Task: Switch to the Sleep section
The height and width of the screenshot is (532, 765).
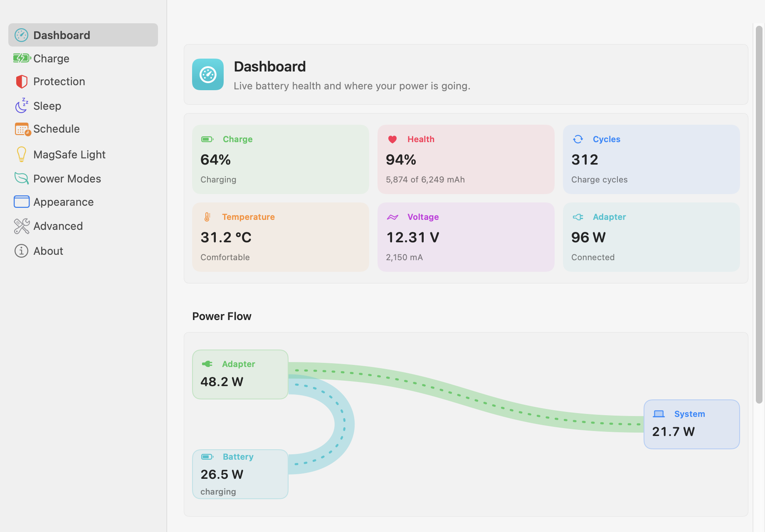Action: (x=83, y=106)
